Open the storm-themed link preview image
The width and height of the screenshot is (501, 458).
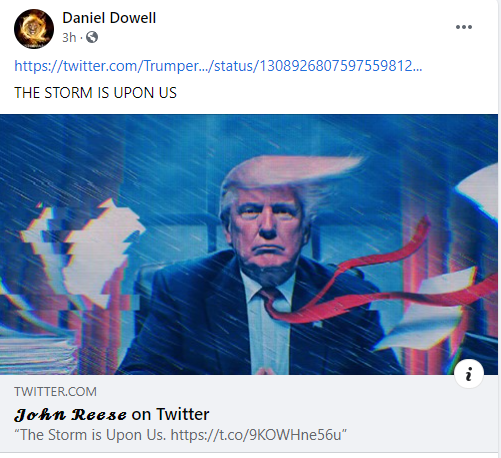coord(249,244)
